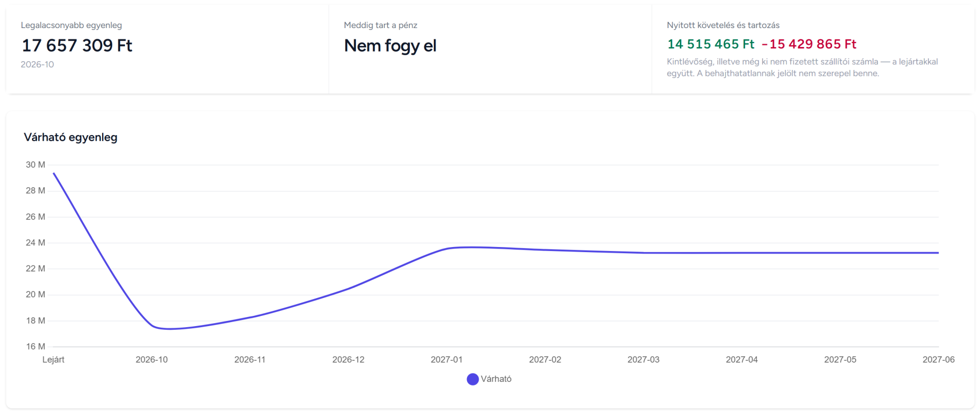The image size is (980, 419).
Task: Click the 28 M y-axis label
Action: coord(36,191)
